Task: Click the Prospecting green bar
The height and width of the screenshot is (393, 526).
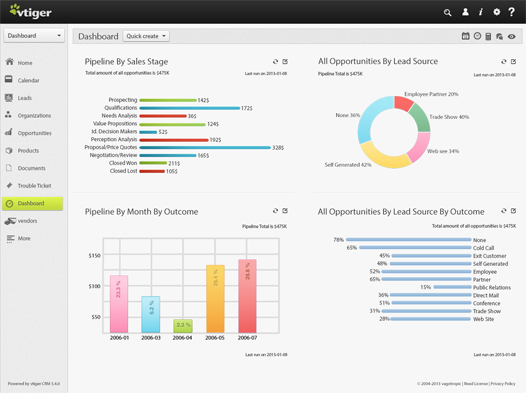Action: (x=168, y=100)
